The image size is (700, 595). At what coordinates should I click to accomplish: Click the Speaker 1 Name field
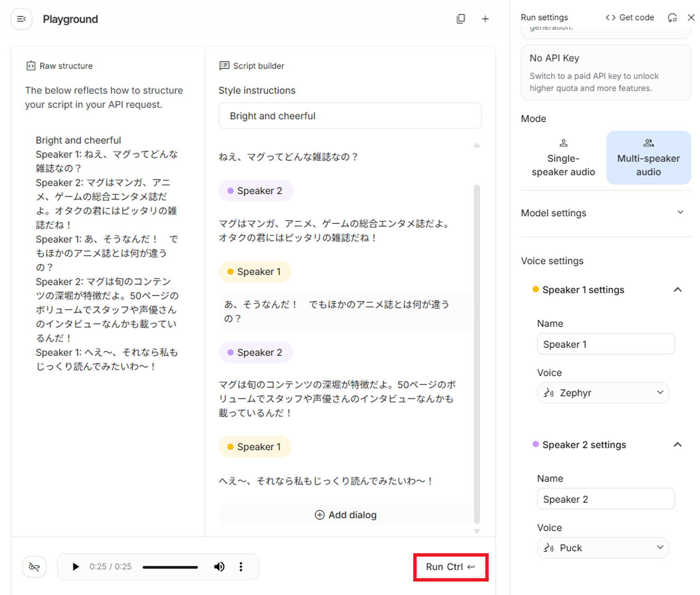point(605,344)
